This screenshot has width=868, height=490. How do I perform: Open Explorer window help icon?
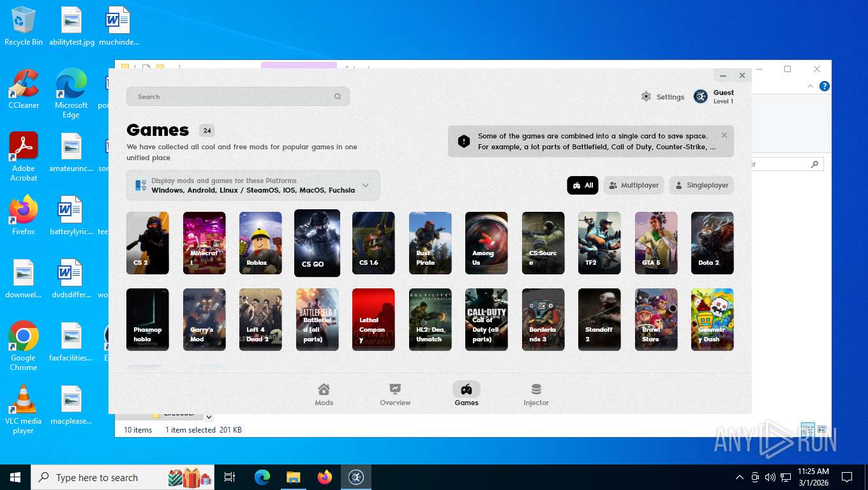point(825,86)
